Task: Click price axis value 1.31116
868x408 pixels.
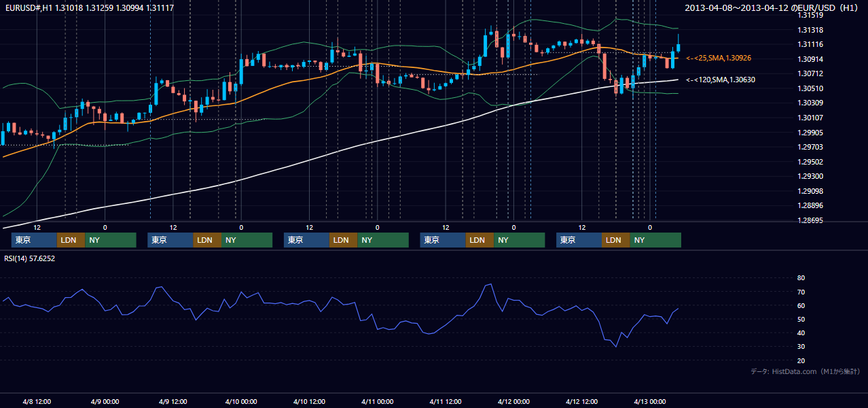Action: click(x=810, y=44)
